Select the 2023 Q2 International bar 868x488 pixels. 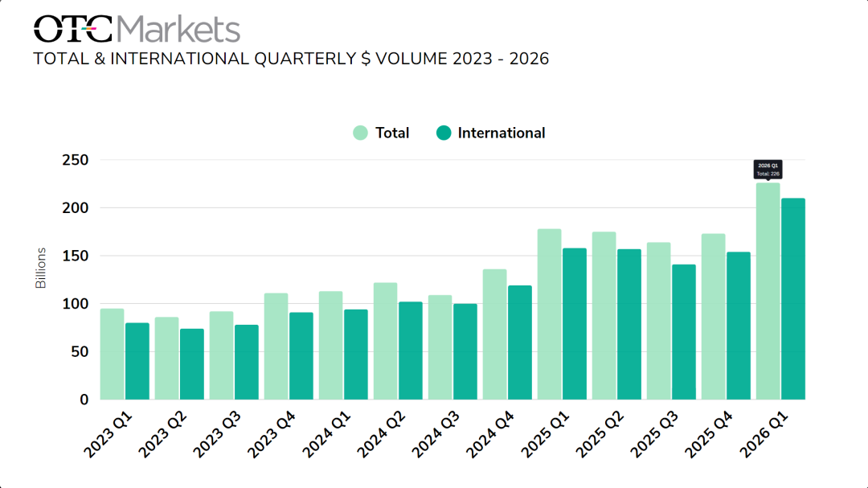(x=191, y=364)
